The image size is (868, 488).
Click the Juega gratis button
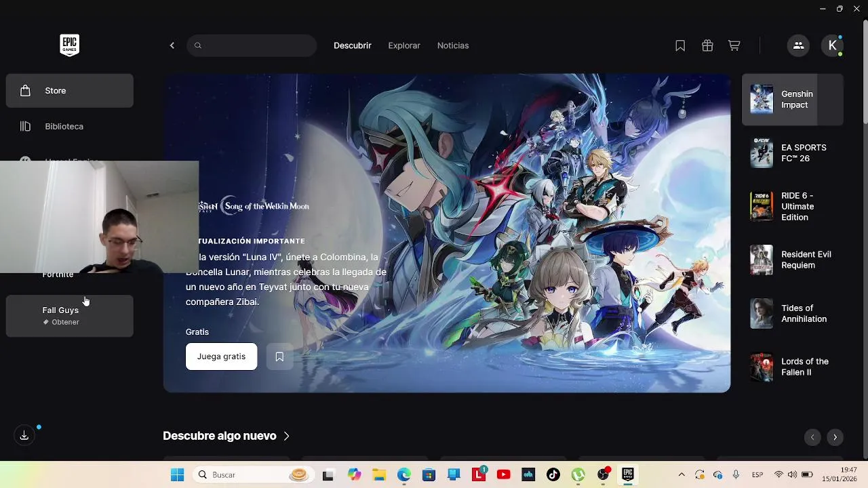point(221,357)
